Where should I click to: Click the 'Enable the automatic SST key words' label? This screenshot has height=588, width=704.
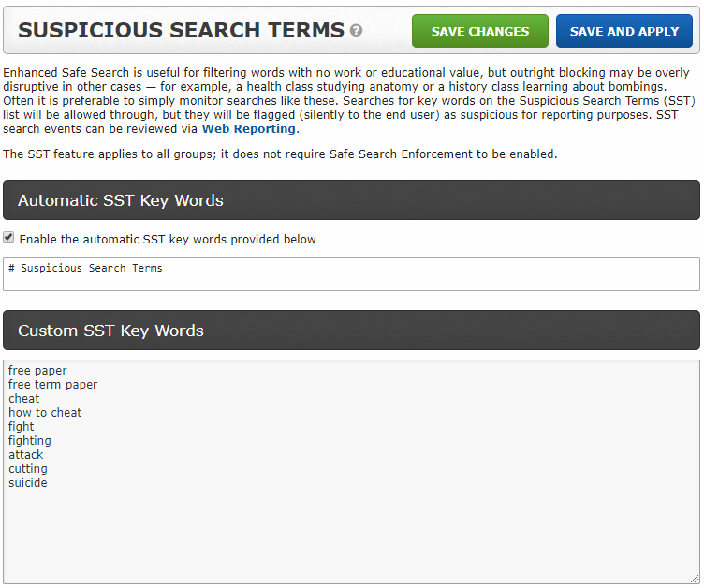coord(168,240)
